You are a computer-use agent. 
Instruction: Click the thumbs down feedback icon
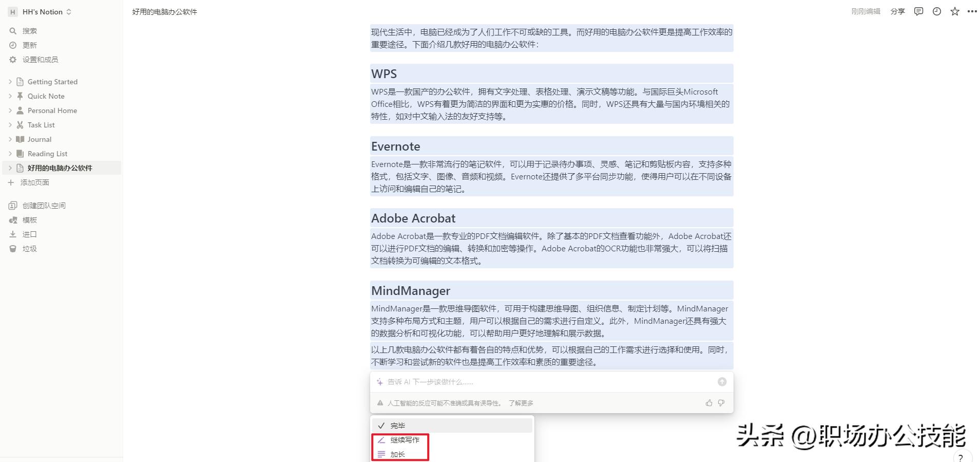721,403
